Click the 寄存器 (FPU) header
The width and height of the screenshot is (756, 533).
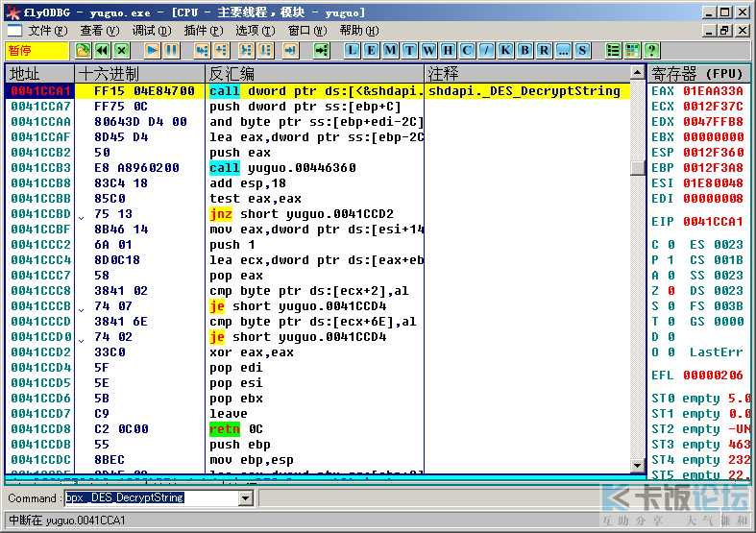[699, 74]
